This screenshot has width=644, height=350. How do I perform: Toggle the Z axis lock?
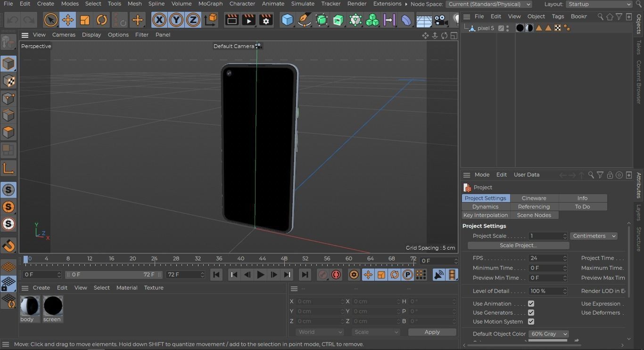(193, 20)
